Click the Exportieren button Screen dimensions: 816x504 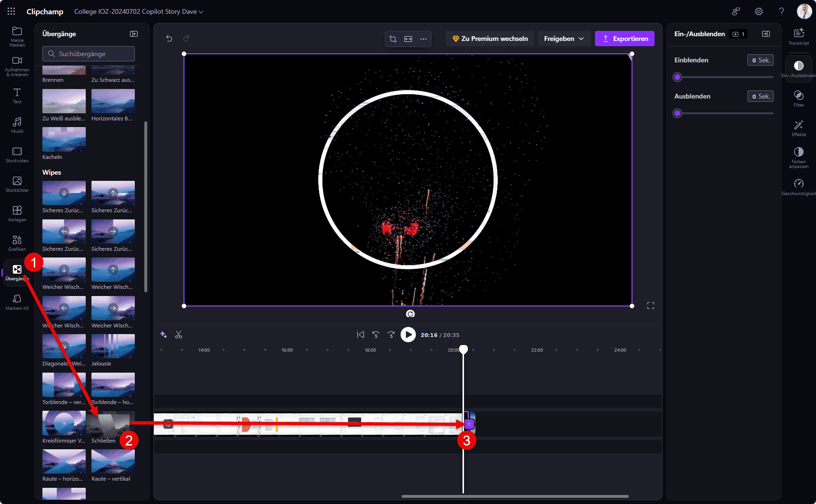click(x=625, y=39)
